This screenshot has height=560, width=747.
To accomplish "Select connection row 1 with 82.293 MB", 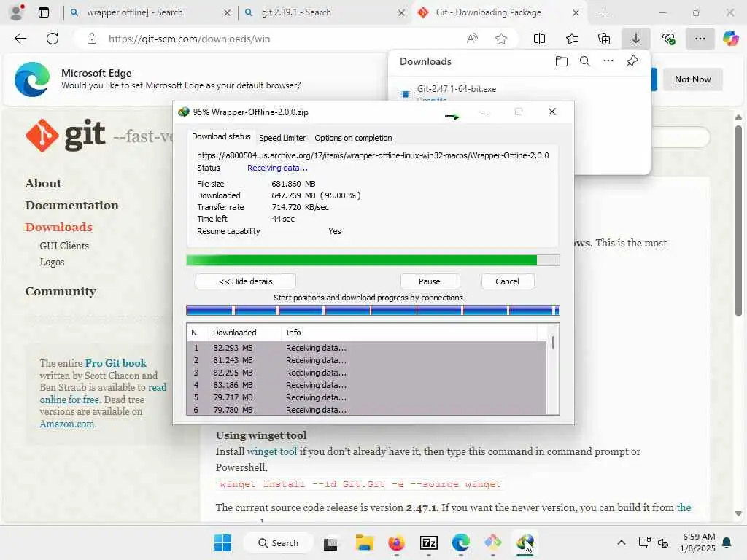I will 366,348.
